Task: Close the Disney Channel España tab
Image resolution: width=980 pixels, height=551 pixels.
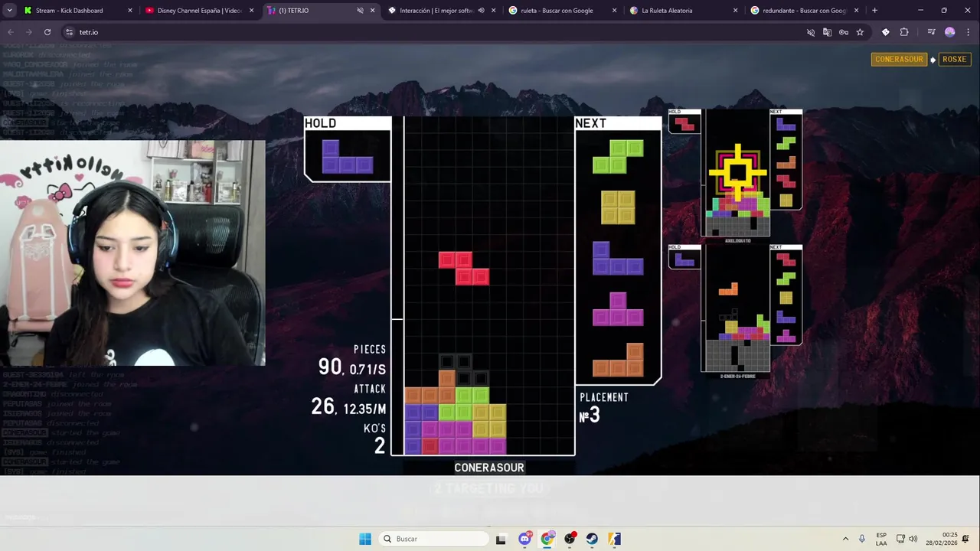Action: [x=251, y=11]
